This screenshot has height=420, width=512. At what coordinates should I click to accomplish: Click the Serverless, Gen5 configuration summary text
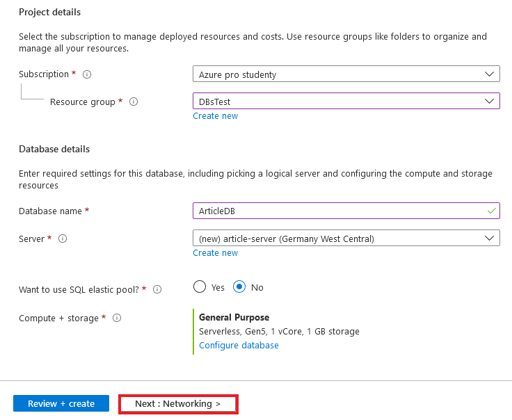point(279,332)
